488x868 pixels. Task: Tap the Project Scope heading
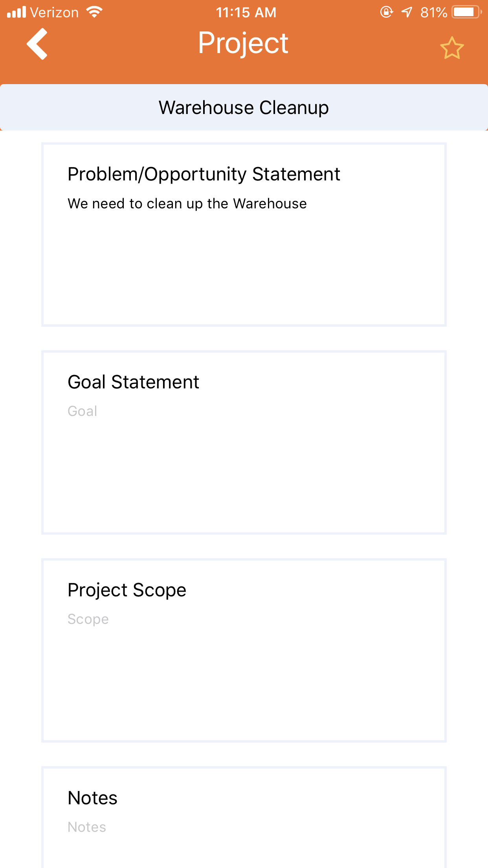pyautogui.click(x=127, y=590)
